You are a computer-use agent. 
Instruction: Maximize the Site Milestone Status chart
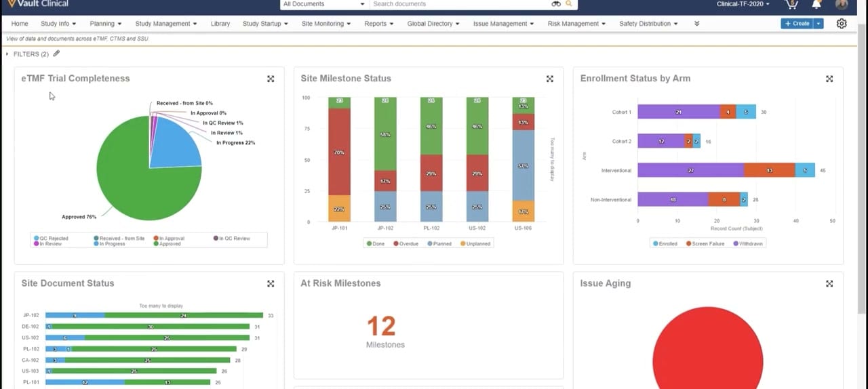coord(550,79)
